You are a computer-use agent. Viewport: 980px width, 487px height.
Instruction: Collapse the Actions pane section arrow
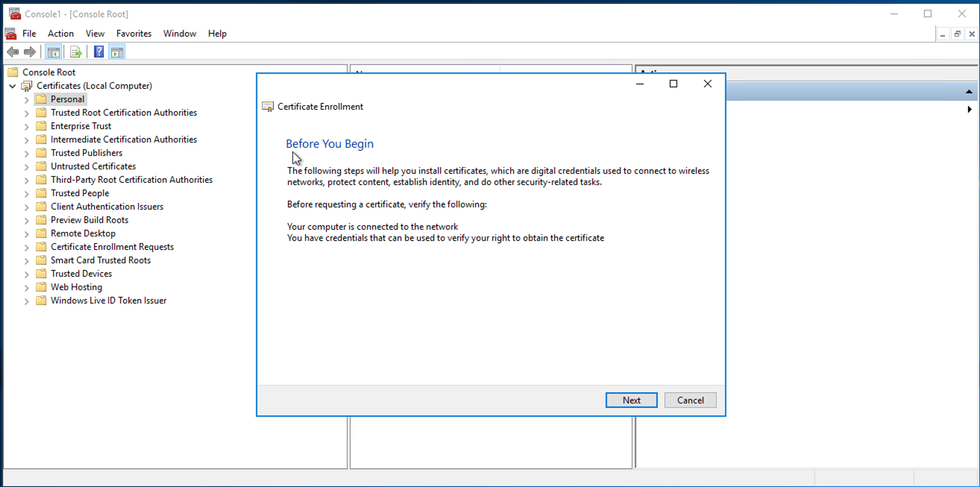[x=969, y=91]
